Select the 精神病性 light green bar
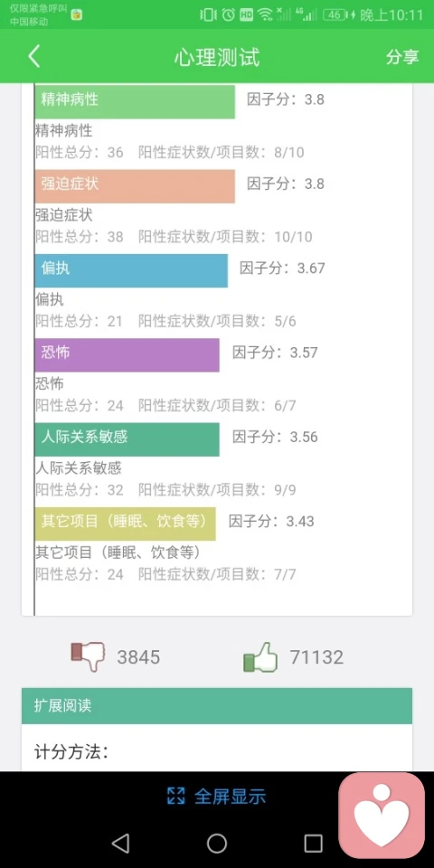This screenshot has height=868, width=434. tap(135, 101)
